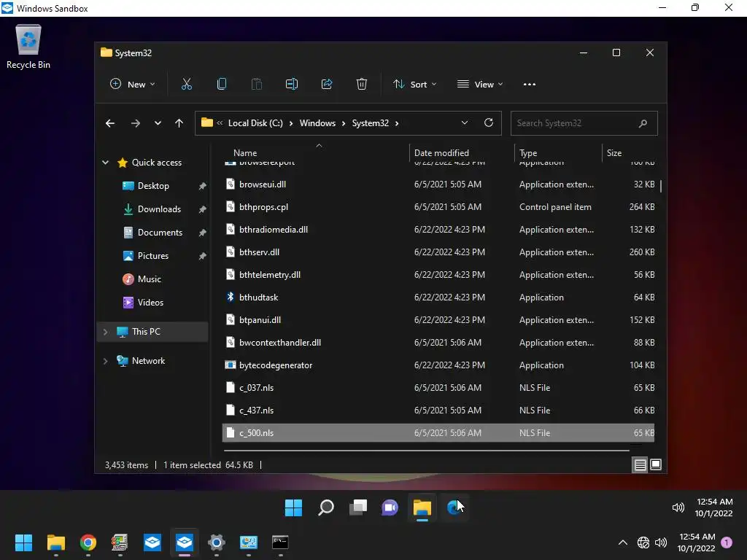This screenshot has height=560, width=747.
Task: Select the file bthradiomedia.dll
Action: tap(438, 230)
